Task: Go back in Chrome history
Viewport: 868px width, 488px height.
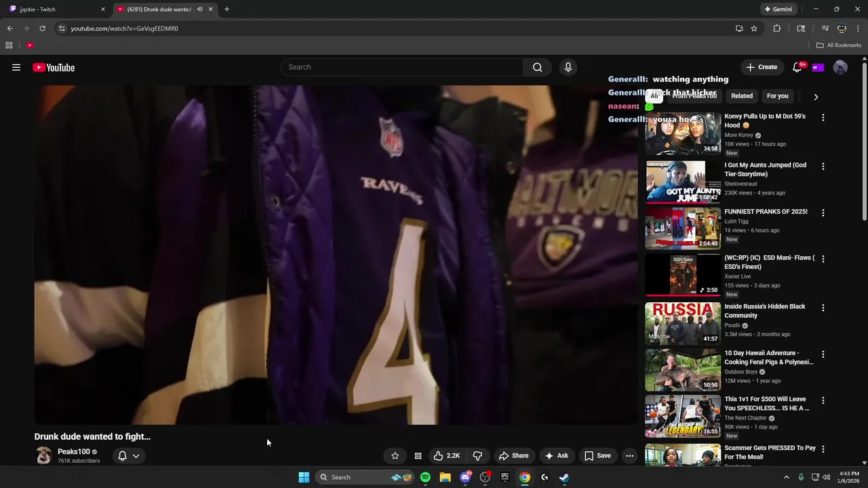Action: coord(9,28)
